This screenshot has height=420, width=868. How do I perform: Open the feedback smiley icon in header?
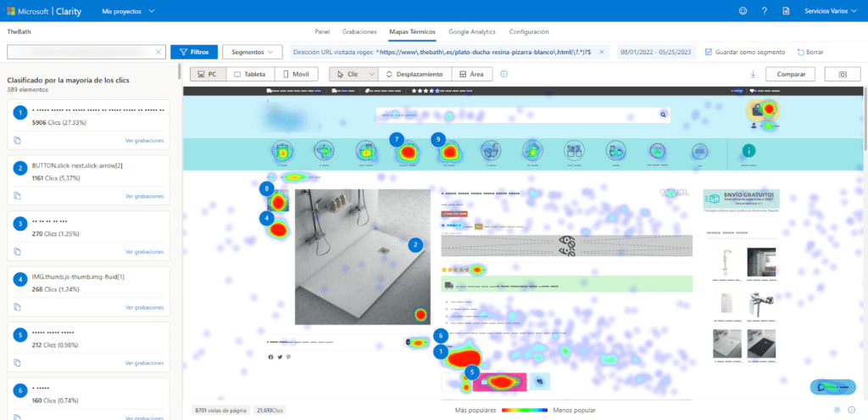pyautogui.click(x=743, y=11)
